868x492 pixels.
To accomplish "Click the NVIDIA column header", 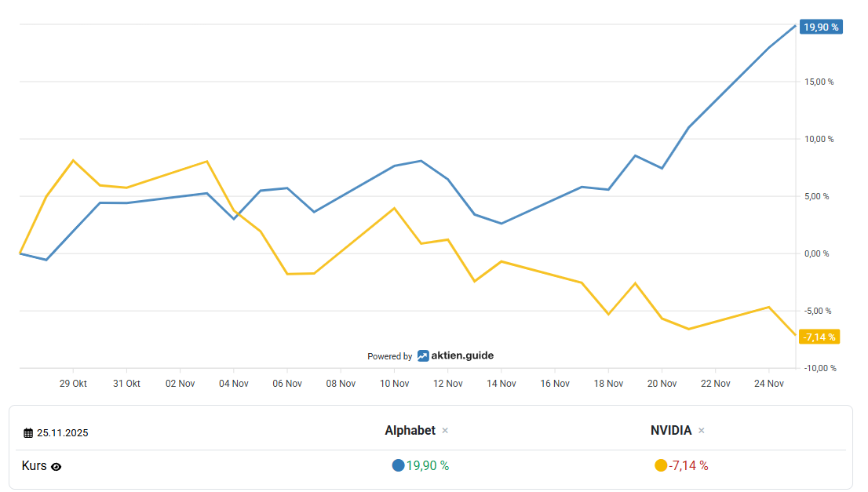I will tap(671, 431).
